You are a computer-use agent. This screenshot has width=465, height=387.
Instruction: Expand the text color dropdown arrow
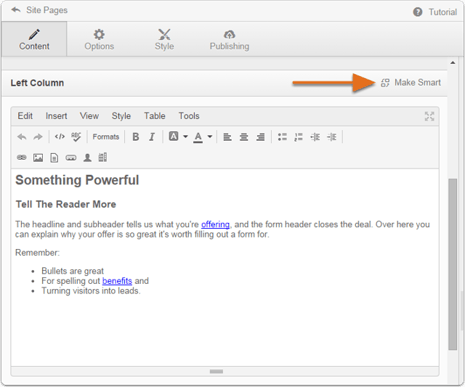tap(210, 136)
